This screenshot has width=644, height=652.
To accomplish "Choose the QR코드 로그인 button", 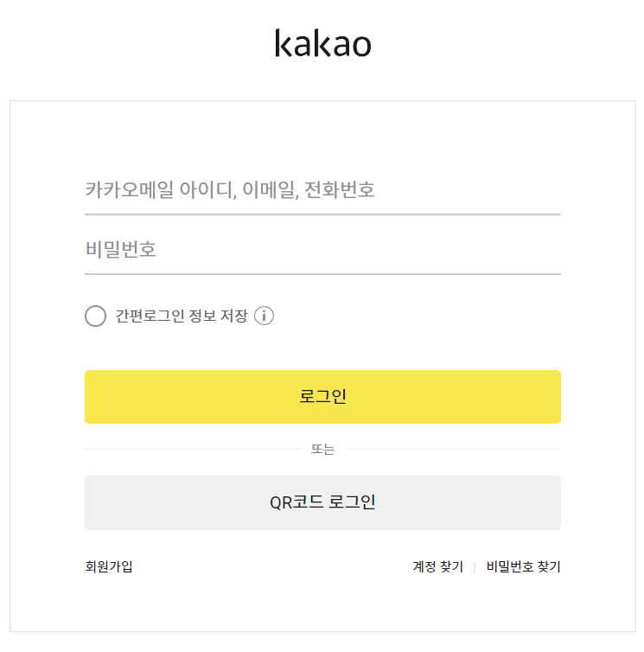I will pyautogui.click(x=322, y=502).
